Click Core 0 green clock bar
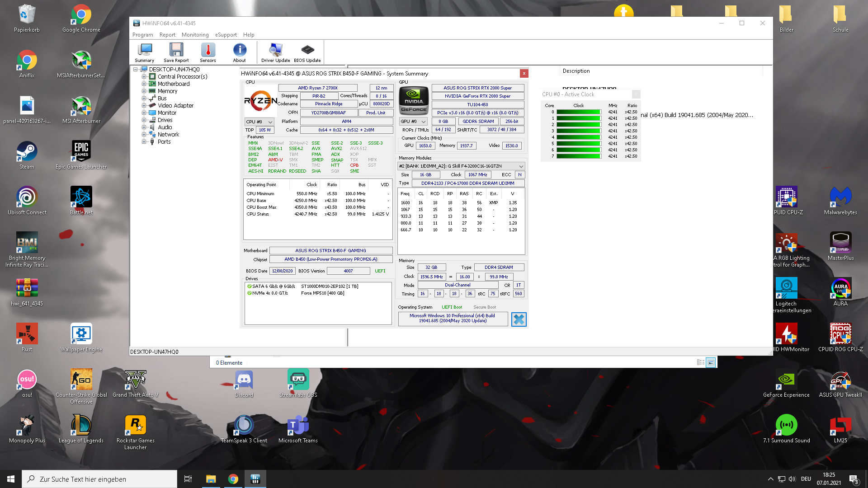 click(578, 112)
